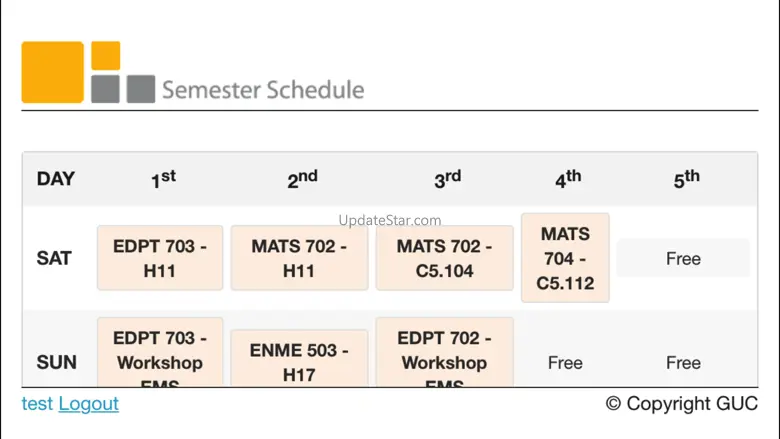Click the Copyright GUC footer text
Image resolution: width=780 pixels, height=439 pixels.
tap(682, 403)
